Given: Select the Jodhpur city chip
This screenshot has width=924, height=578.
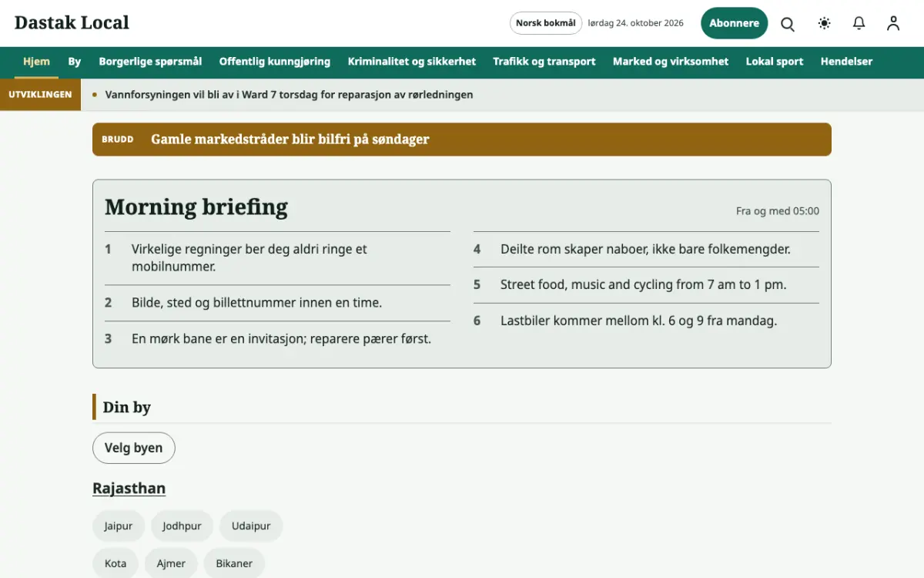Looking at the screenshot, I should pyautogui.click(x=182, y=526).
